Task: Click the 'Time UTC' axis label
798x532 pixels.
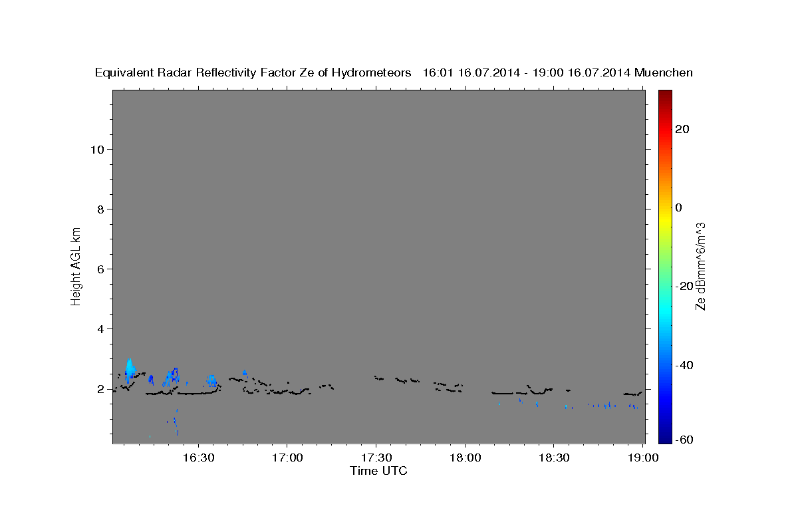Action: point(379,471)
